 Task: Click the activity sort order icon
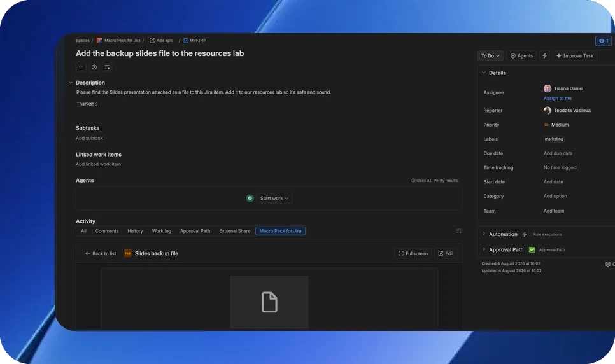point(459,231)
